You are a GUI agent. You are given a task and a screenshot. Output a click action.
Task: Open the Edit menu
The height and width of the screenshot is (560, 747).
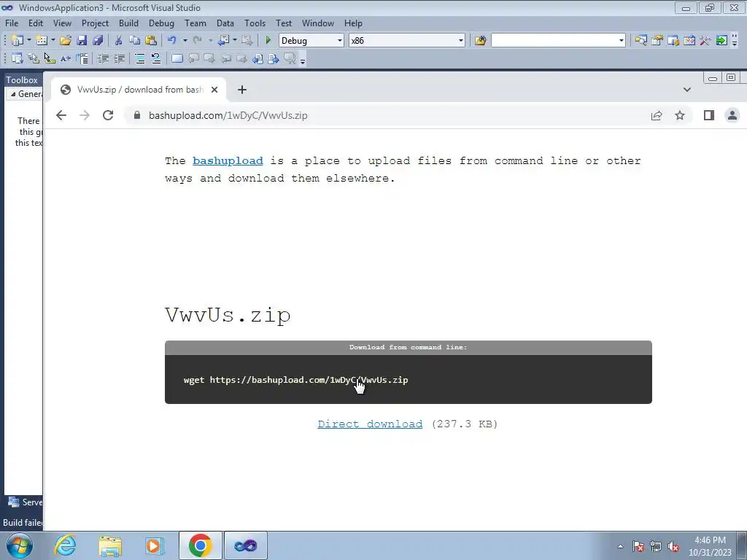(x=36, y=23)
